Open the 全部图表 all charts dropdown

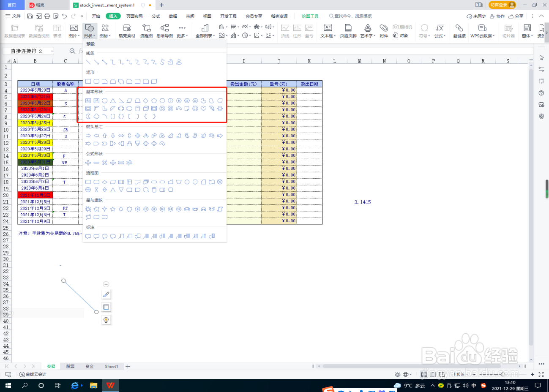(205, 31)
